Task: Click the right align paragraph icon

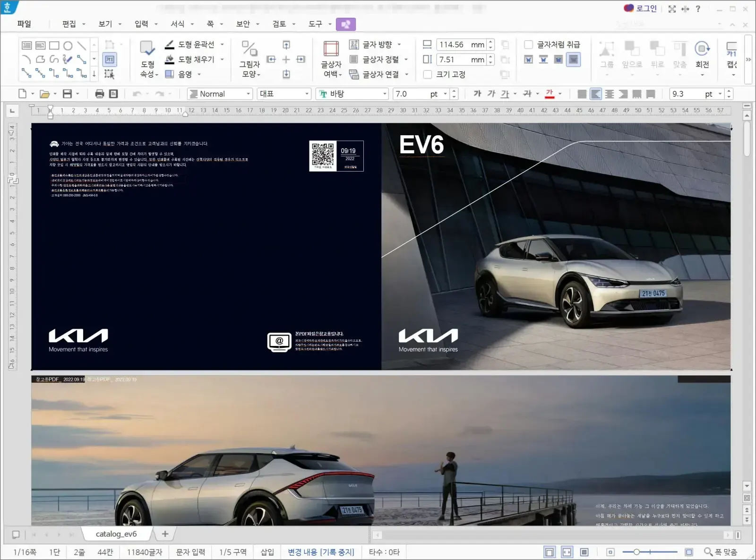Action: tap(623, 94)
